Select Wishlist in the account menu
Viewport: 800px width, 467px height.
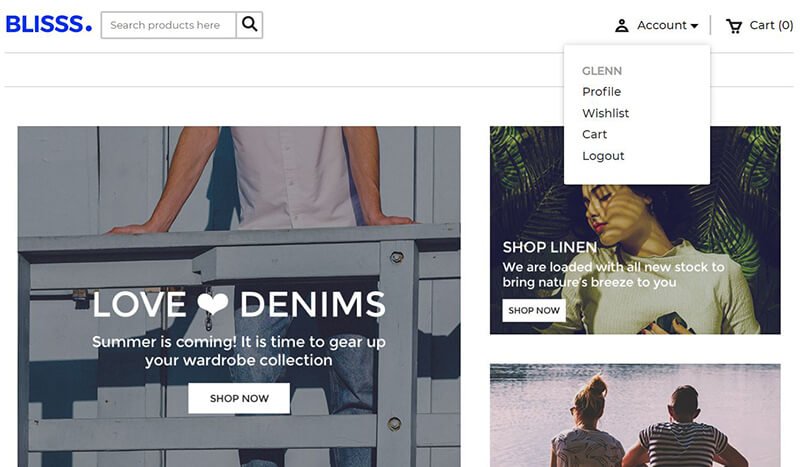point(605,113)
